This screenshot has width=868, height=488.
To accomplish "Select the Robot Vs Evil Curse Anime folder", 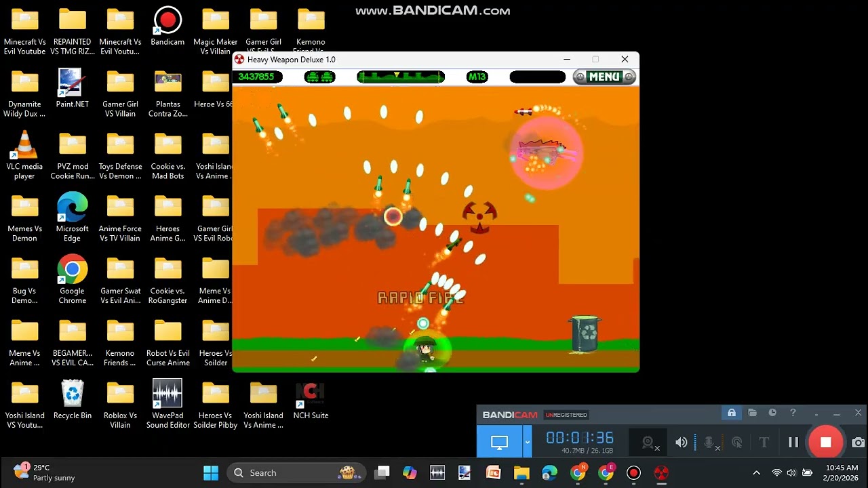I will point(167,342).
